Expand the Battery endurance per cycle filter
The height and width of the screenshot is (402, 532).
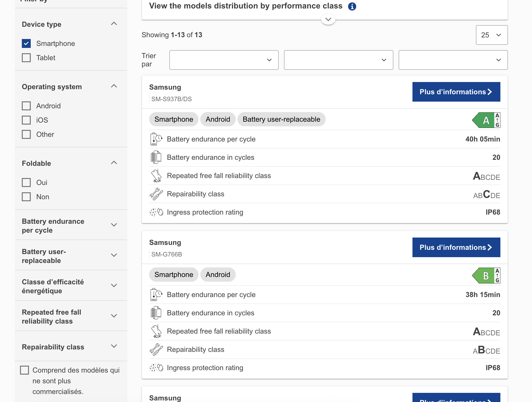(114, 225)
